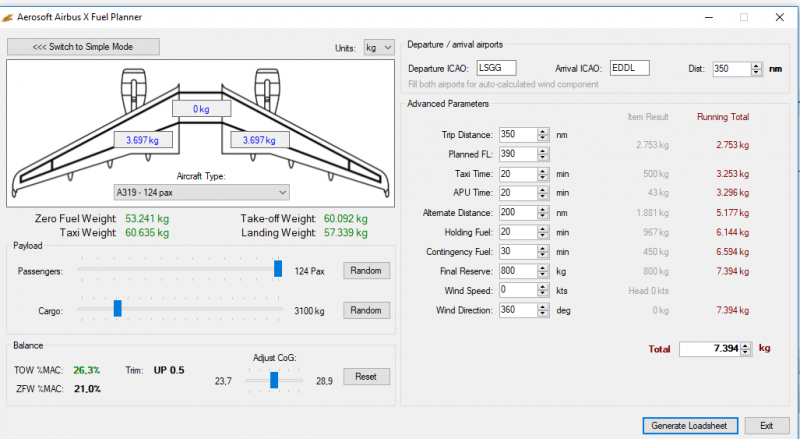This screenshot has width=800, height=439.
Task: Click the Total fuel 7.394 field
Action: (710, 349)
